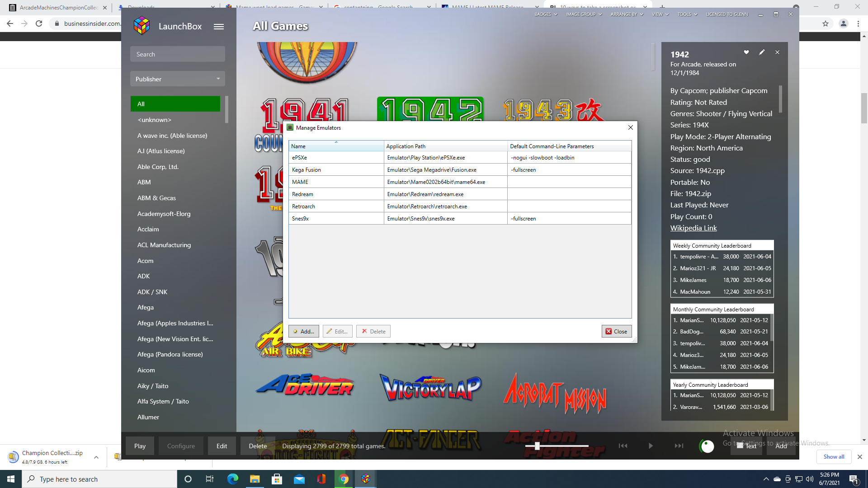The width and height of the screenshot is (868, 488).
Task: Click the Edit button in the bottom bar
Action: point(222,446)
